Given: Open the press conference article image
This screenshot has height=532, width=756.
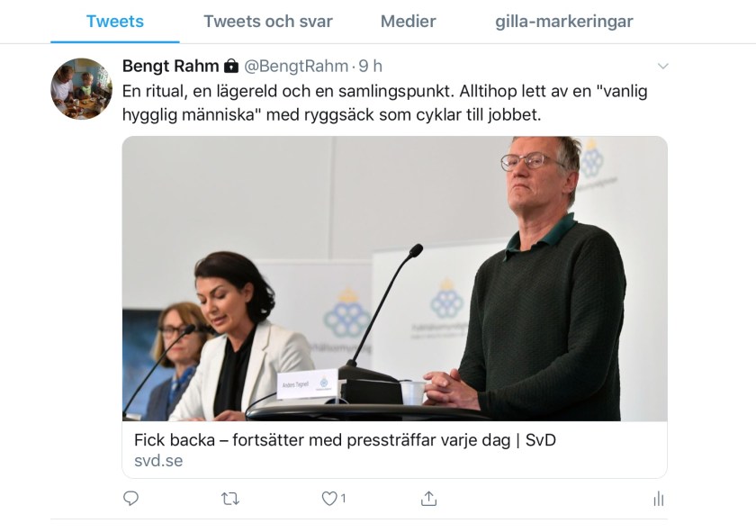Looking at the screenshot, I should pyautogui.click(x=394, y=278).
